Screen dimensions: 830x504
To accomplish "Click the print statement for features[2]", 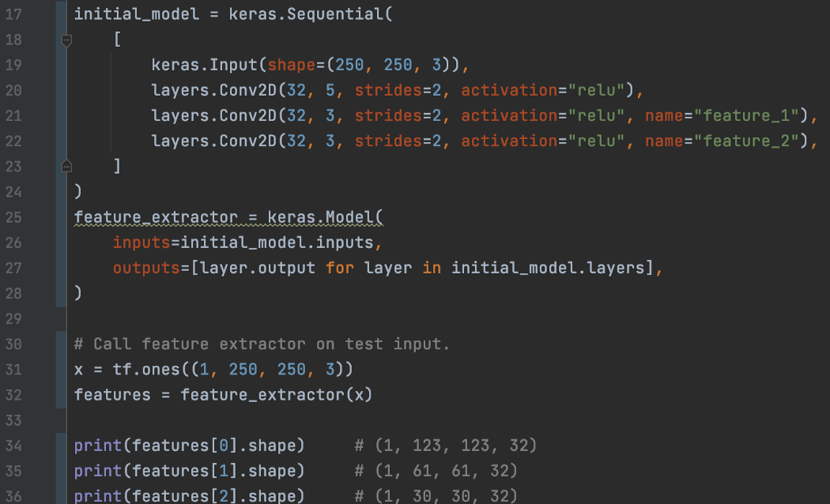I will pos(189,496).
